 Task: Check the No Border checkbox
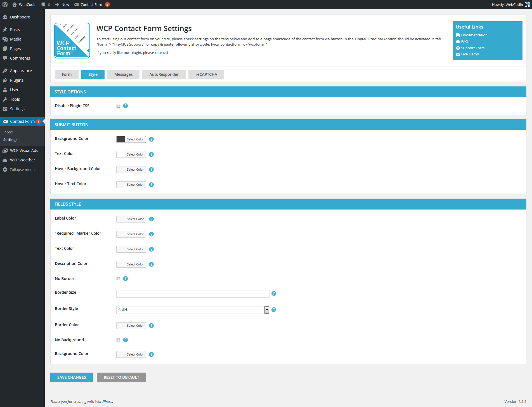(118, 279)
